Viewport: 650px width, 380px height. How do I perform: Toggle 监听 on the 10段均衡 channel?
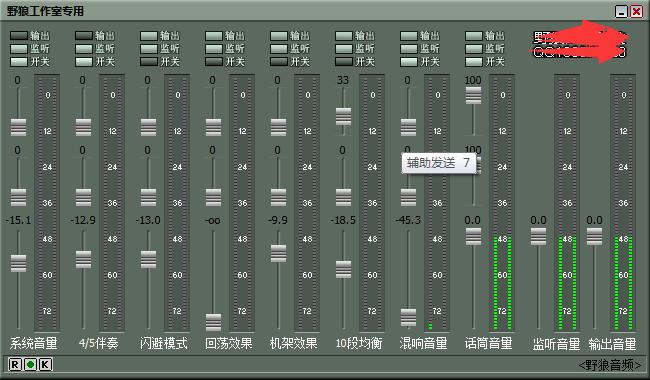point(344,49)
